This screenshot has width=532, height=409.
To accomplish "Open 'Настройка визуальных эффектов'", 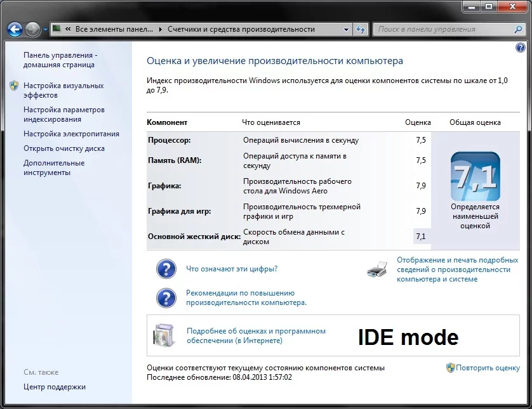I will pos(63,91).
